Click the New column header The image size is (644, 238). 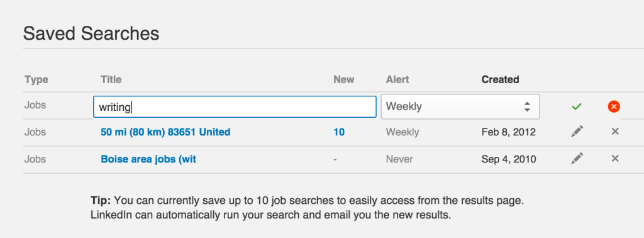click(x=344, y=79)
